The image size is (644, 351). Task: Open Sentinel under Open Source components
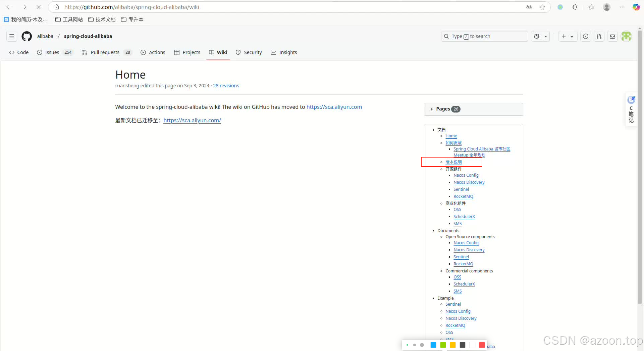(461, 257)
